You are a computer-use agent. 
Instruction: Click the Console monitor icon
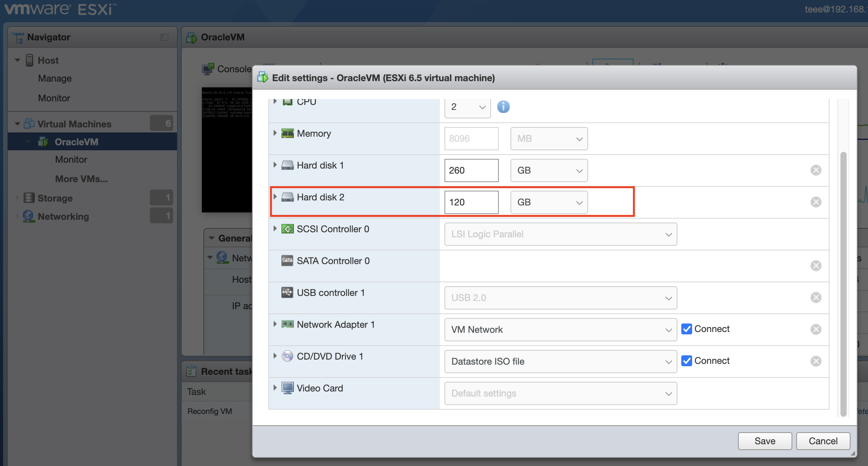[208, 69]
